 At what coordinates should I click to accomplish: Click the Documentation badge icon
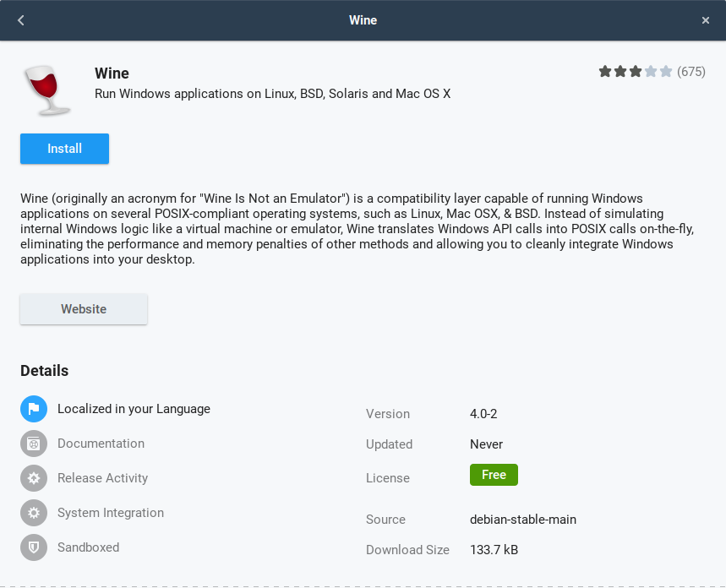pyautogui.click(x=34, y=444)
